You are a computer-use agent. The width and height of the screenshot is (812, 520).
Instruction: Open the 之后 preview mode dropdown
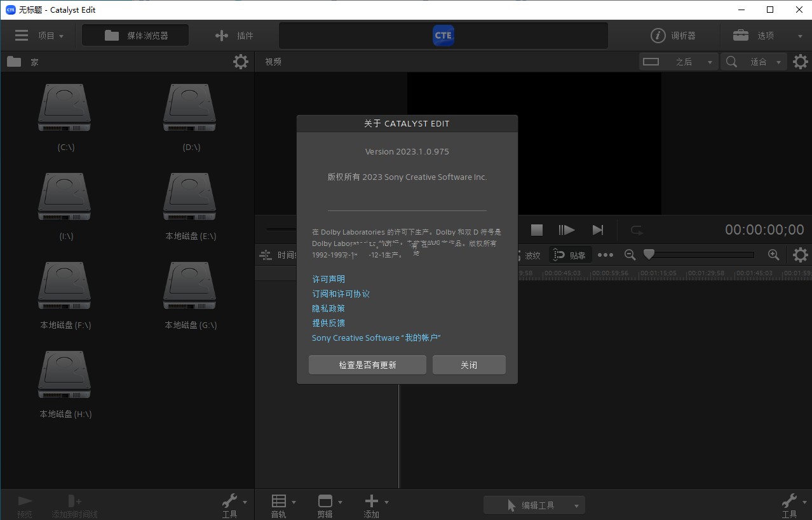(679, 62)
